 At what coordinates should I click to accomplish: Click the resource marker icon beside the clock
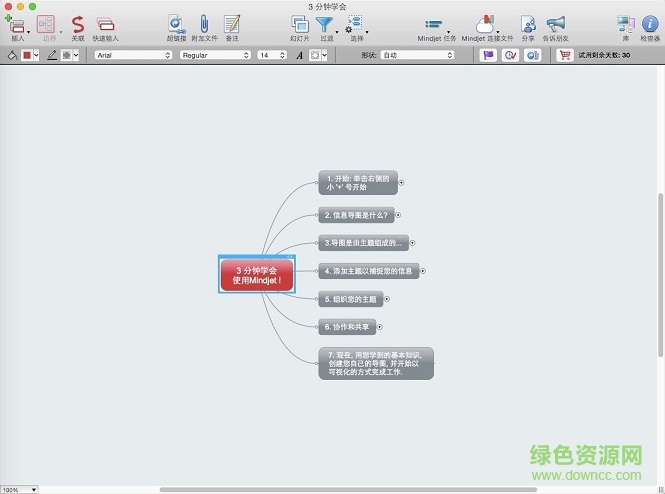532,55
